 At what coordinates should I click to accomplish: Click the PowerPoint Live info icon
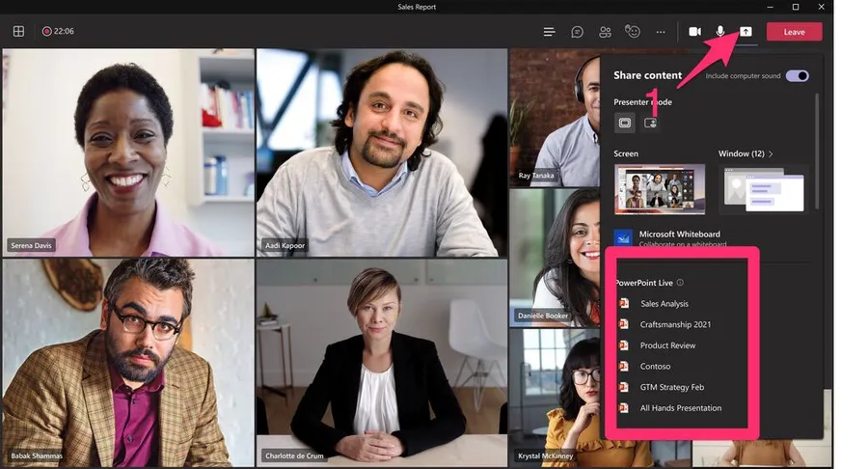point(680,283)
